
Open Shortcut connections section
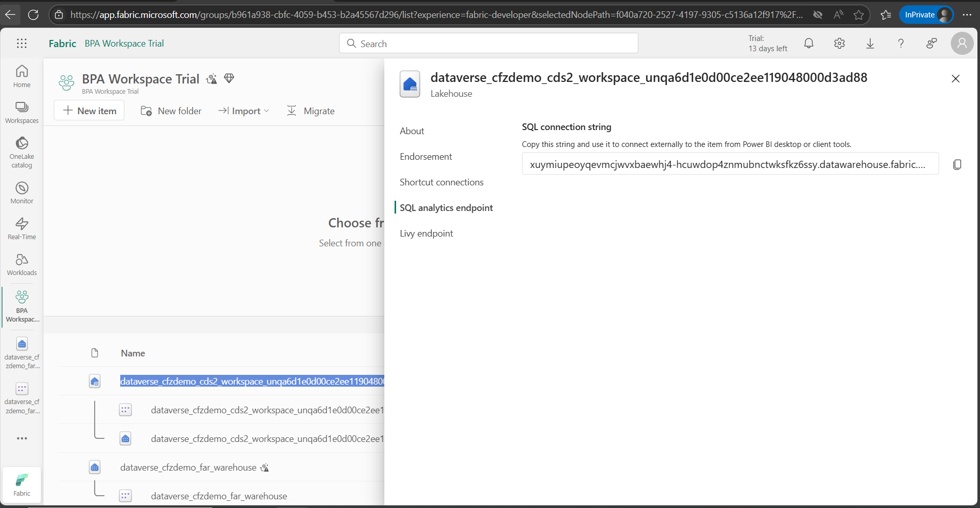(x=441, y=182)
